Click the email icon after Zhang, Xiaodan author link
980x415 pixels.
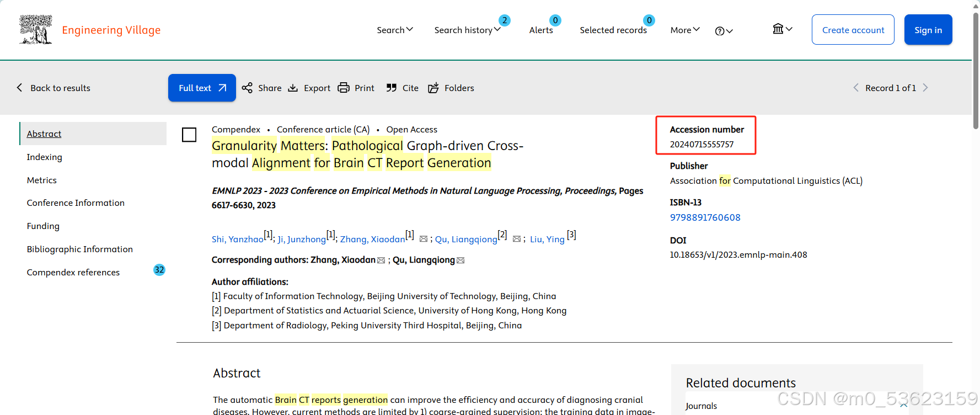[424, 239]
